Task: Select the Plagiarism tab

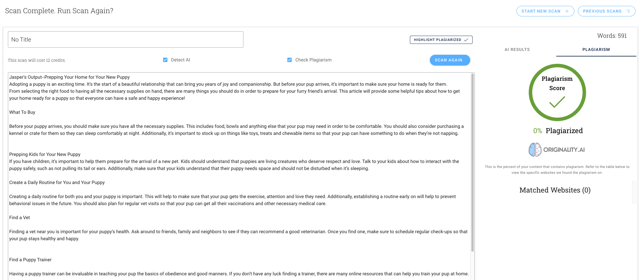Action: coord(596,49)
